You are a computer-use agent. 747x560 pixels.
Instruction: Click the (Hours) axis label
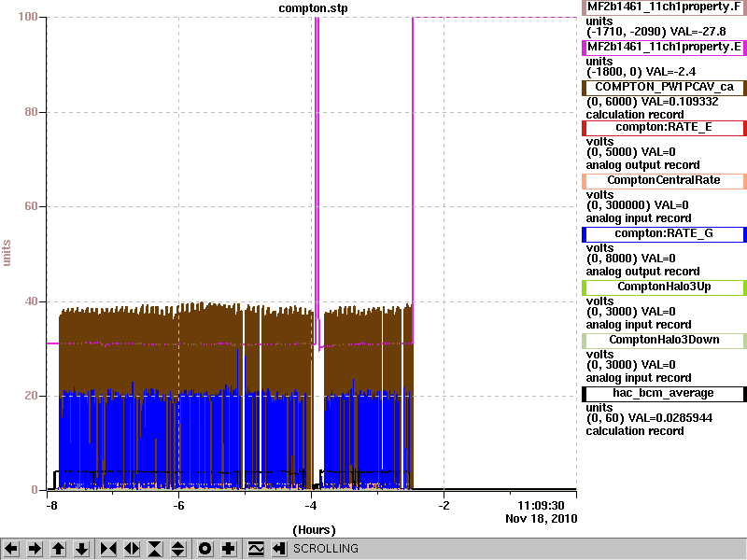tap(314, 530)
